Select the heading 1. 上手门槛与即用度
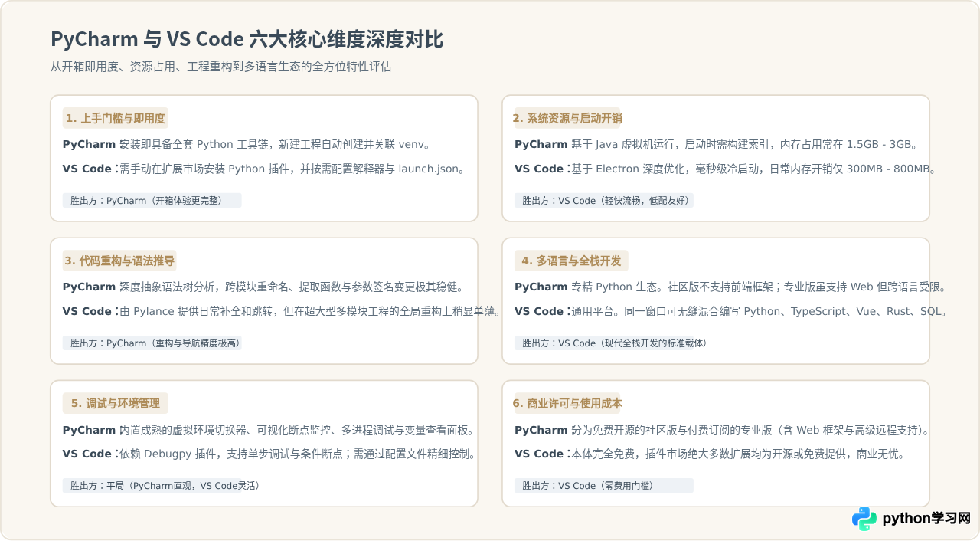This screenshot has height=541, width=980. coord(116,118)
